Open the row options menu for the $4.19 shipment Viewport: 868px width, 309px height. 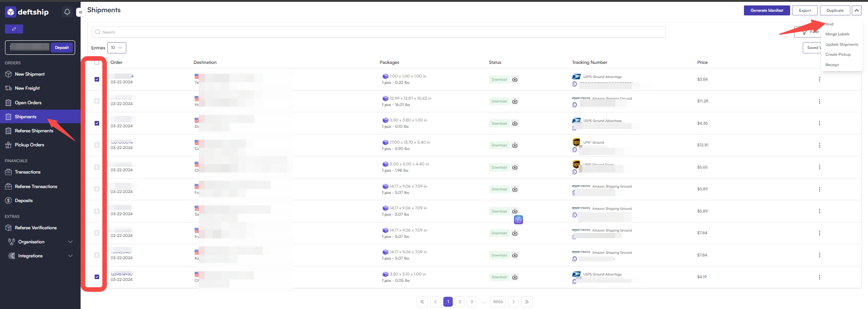coord(820,277)
